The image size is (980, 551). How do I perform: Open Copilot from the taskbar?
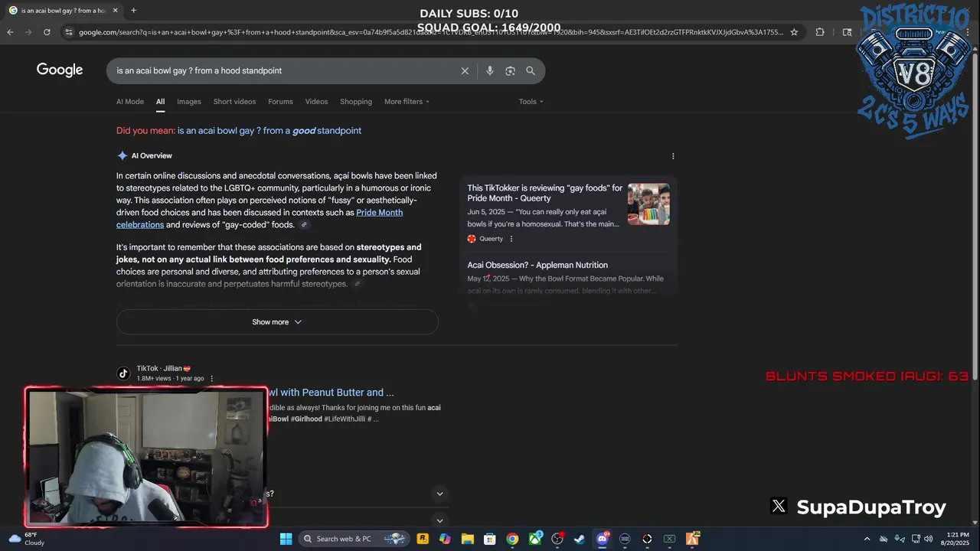coord(445,539)
